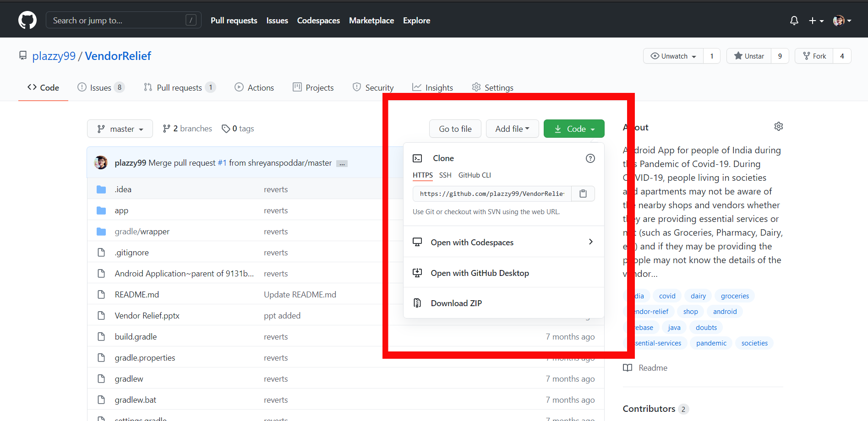Open README.md file
The image size is (868, 421).
137,295
